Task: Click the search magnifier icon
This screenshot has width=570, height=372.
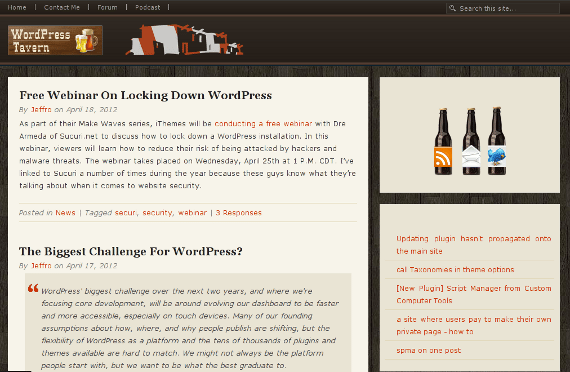Action: point(452,8)
